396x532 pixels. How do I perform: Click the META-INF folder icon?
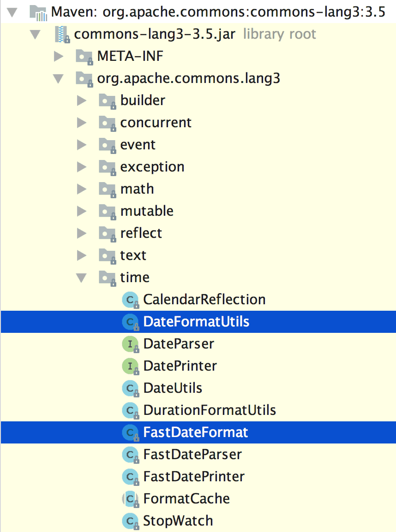pyautogui.click(x=84, y=57)
